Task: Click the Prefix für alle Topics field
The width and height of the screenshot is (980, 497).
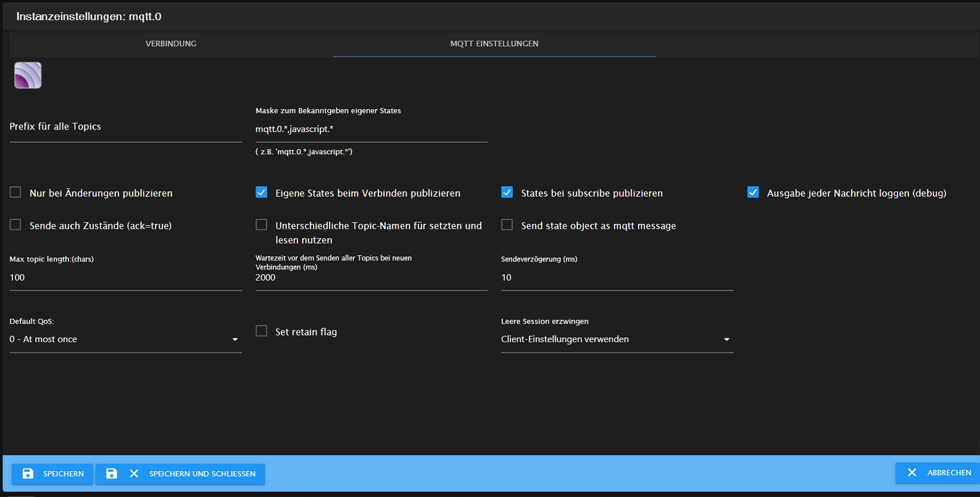Action: click(x=125, y=127)
